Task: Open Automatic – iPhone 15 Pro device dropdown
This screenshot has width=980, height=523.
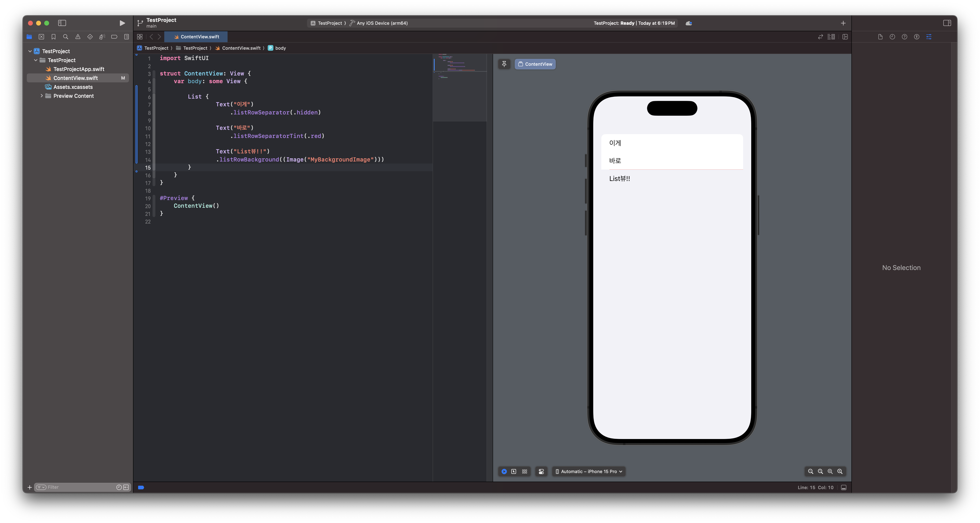Action: click(x=589, y=472)
